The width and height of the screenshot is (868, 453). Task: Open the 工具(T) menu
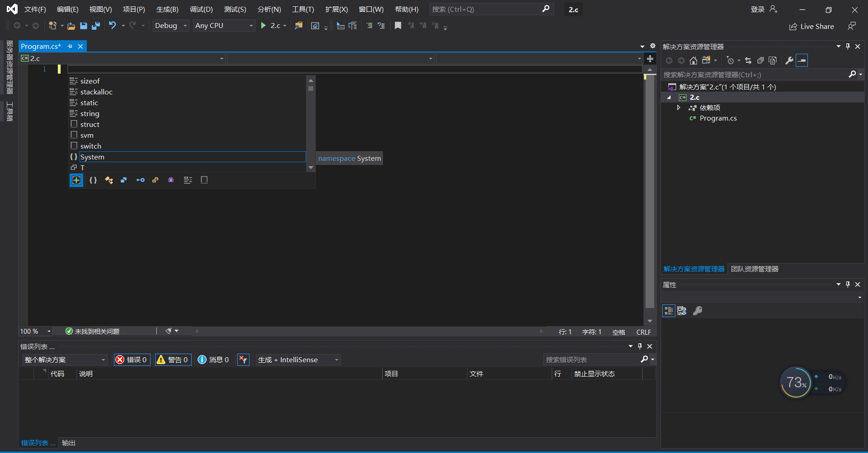pos(303,9)
